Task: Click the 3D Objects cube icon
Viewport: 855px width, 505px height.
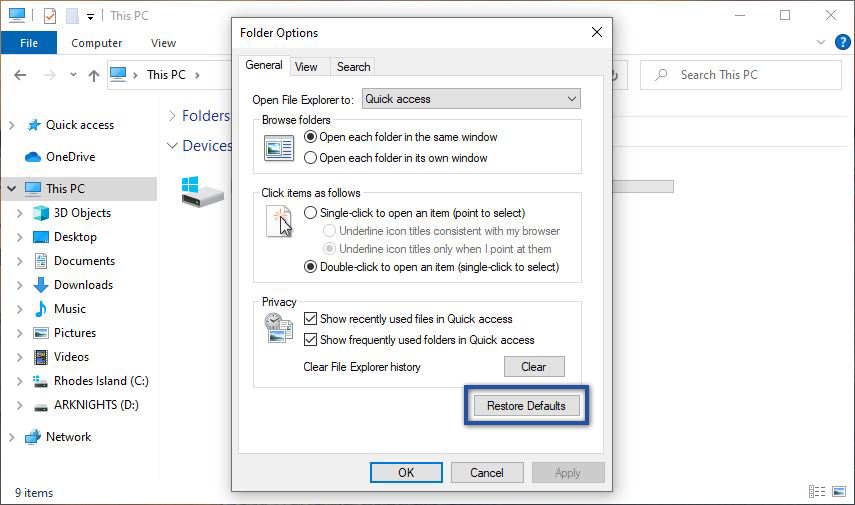Action: pos(41,213)
